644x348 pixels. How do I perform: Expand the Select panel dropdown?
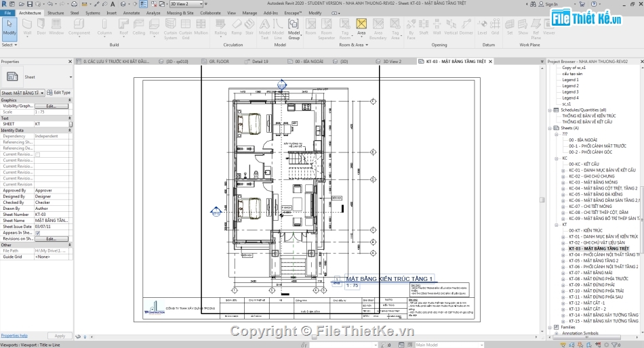click(x=9, y=45)
